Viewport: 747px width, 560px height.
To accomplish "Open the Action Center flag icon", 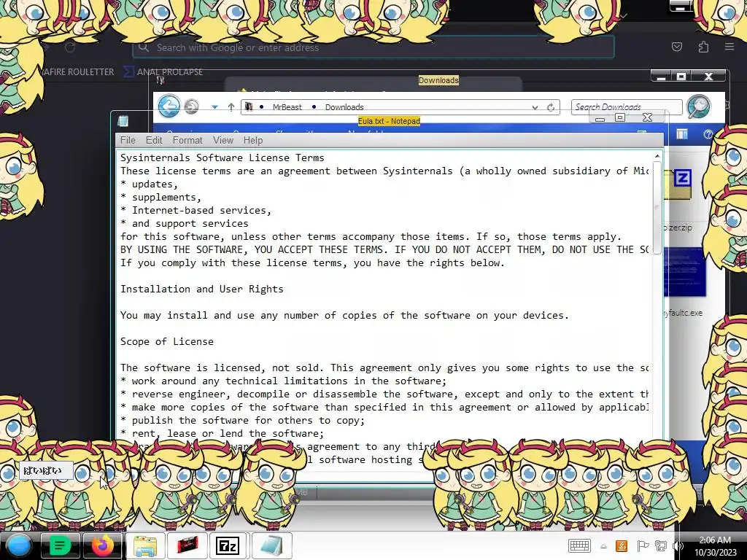I will click(642, 545).
